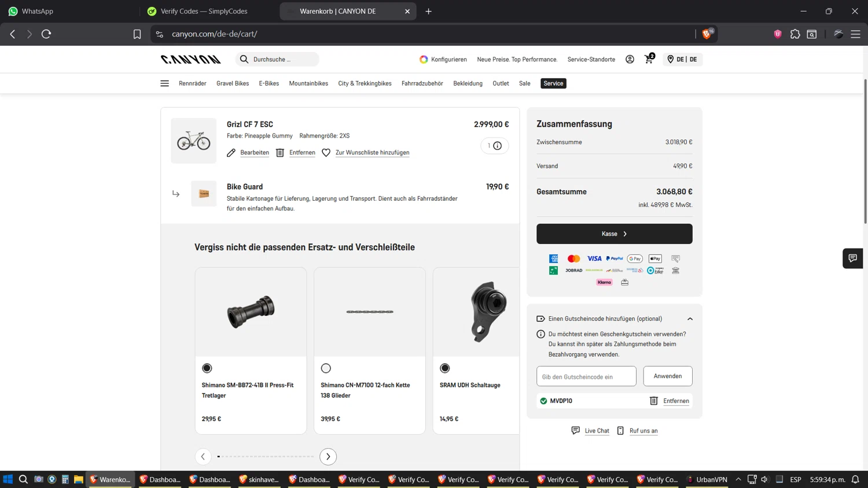Reload the page
This screenshot has width=868, height=488.
(46, 34)
